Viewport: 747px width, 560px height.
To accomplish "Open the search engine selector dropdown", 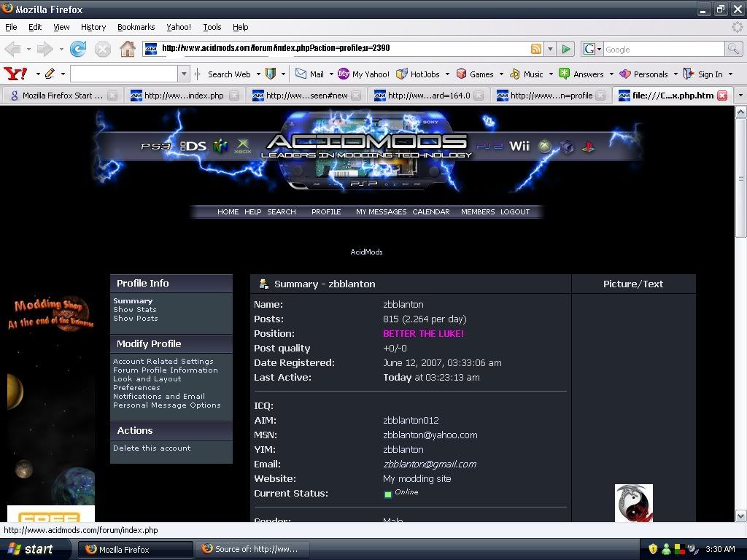I will coord(592,49).
